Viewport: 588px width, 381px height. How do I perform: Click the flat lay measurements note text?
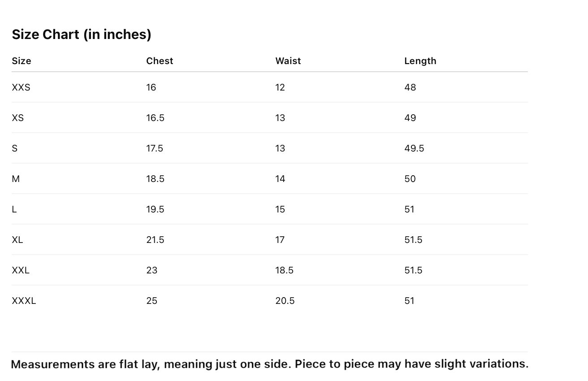coord(270,364)
